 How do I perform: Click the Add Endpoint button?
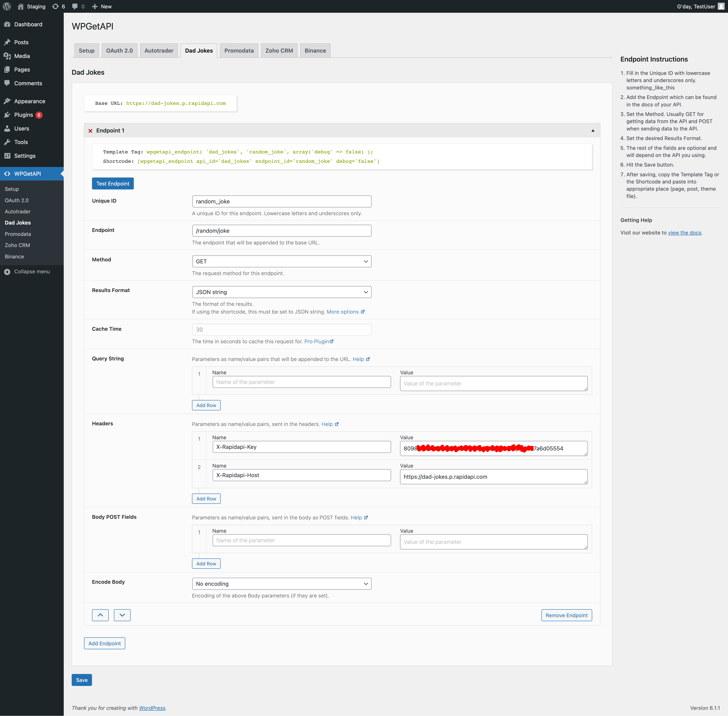click(105, 643)
